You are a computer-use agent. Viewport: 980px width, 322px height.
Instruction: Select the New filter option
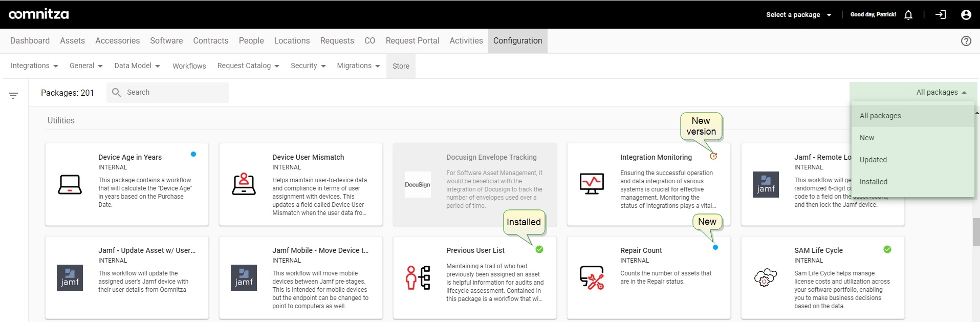click(913, 138)
